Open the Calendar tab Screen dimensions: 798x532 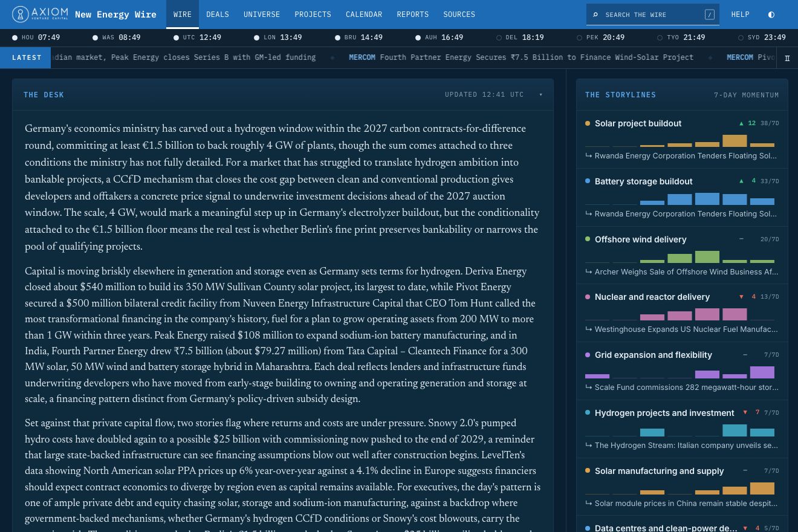click(x=364, y=15)
